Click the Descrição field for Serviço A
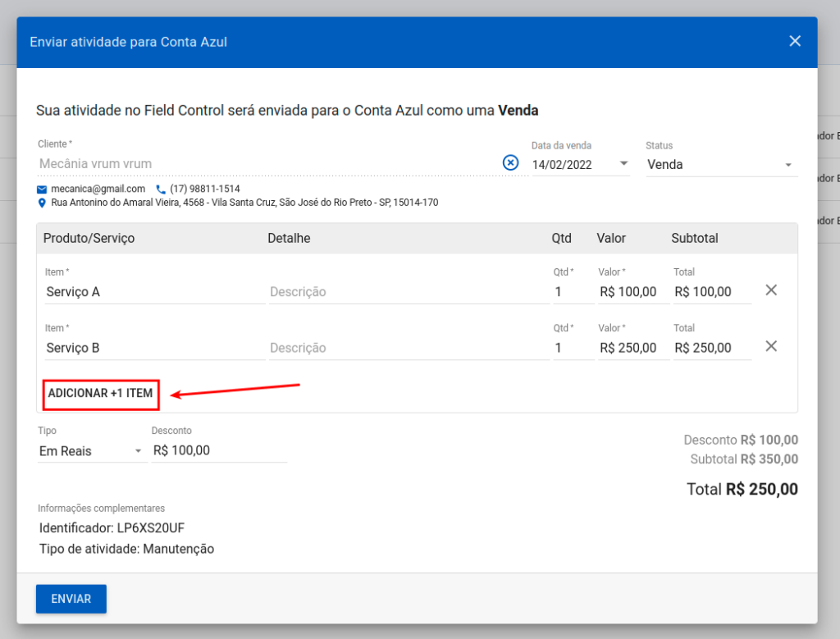Image resolution: width=840 pixels, height=639 pixels. [x=409, y=292]
